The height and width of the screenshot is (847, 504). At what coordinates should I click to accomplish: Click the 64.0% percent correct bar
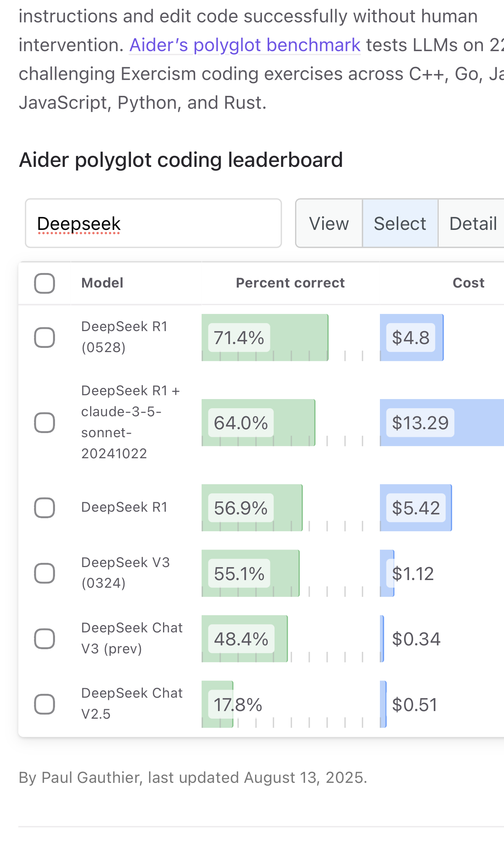coord(258,423)
